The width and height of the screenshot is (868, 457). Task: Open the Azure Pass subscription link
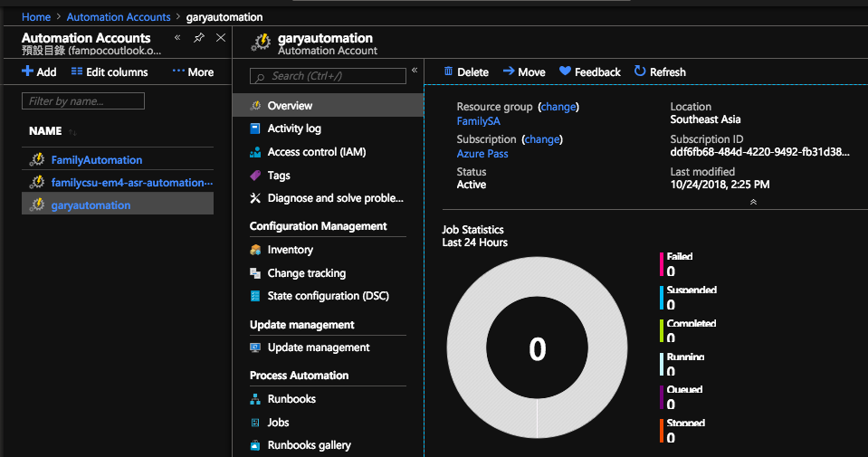(x=482, y=154)
